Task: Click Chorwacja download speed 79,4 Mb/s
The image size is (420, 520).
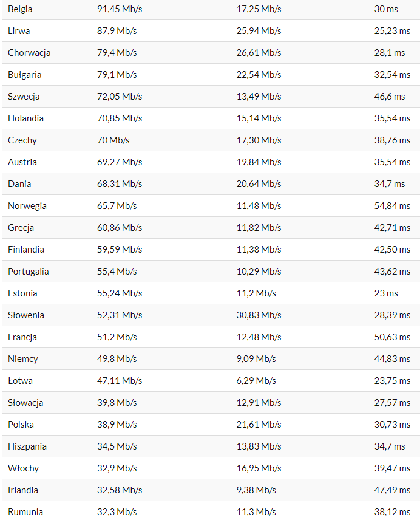Action: (x=117, y=53)
